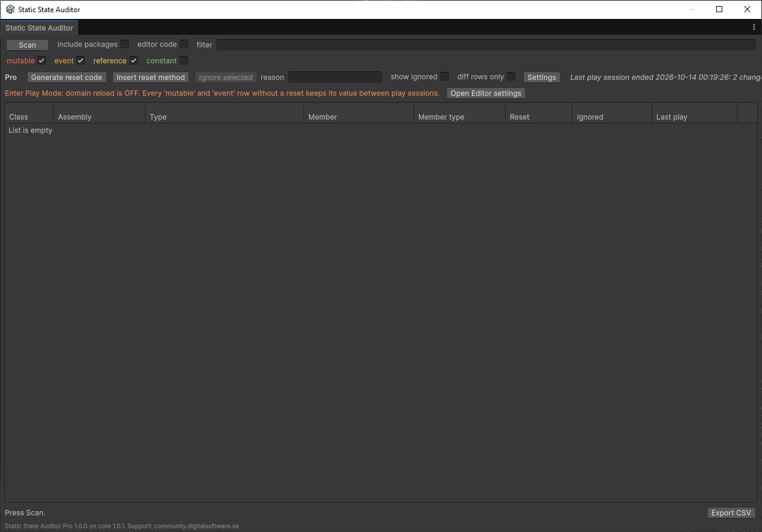
Task: Focus the filter text field
Action: pyautogui.click(x=486, y=45)
